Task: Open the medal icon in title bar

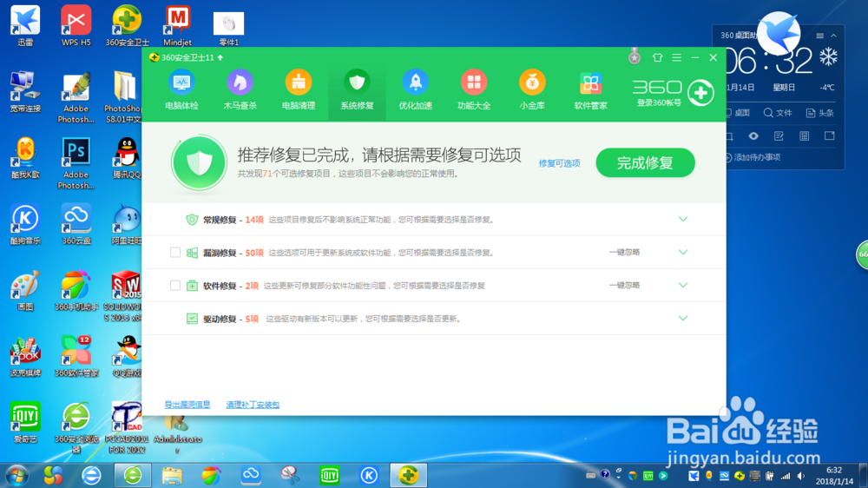Action: tap(635, 56)
